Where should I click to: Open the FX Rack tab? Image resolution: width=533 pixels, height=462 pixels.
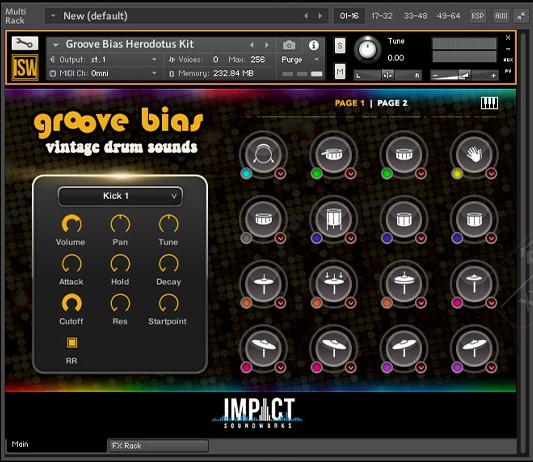tap(158, 446)
